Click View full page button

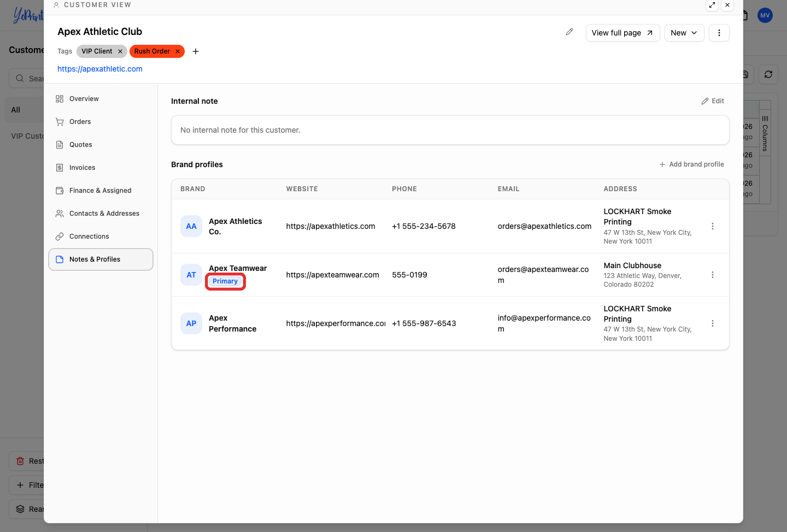pos(623,33)
